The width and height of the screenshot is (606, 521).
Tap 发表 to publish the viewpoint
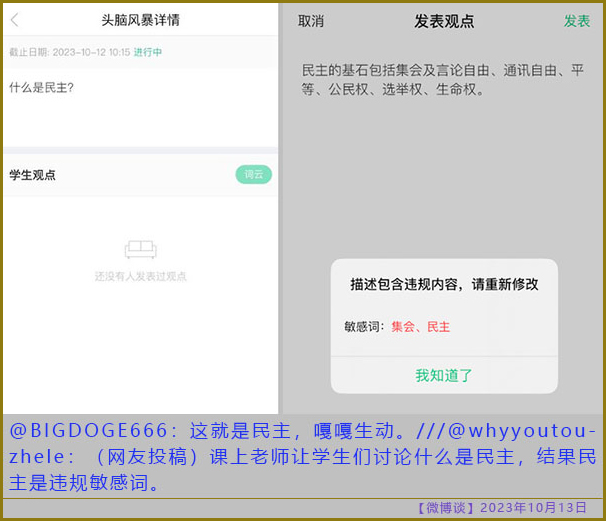[577, 21]
